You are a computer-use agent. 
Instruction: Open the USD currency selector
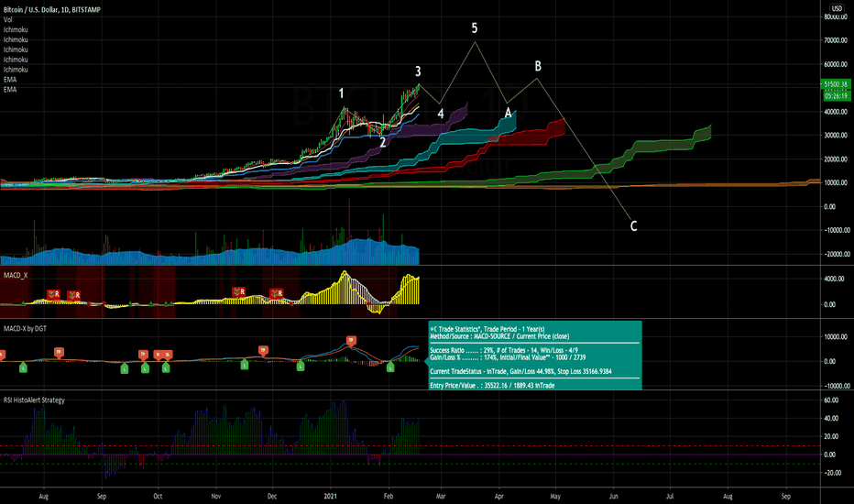coord(837,8)
